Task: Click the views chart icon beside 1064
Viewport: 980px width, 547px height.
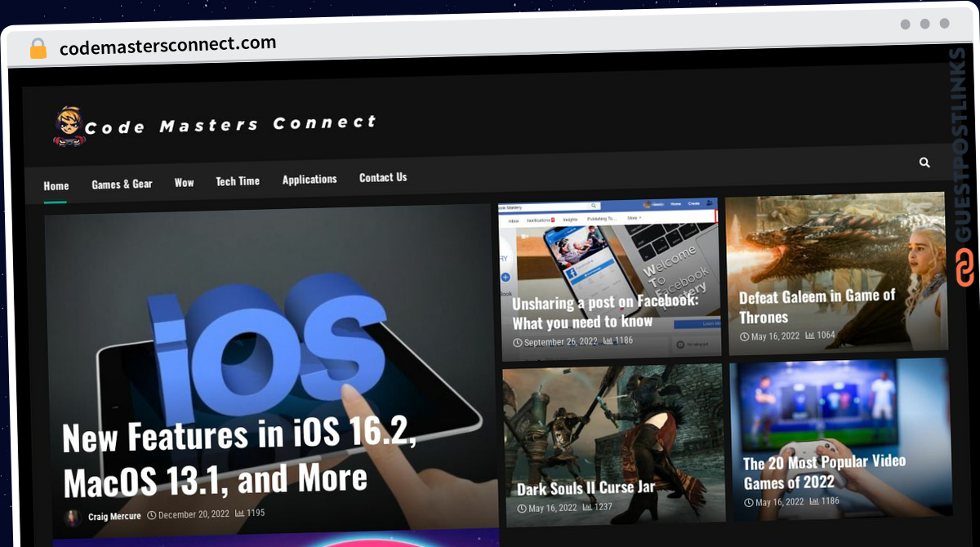Action: click(809, 335)
